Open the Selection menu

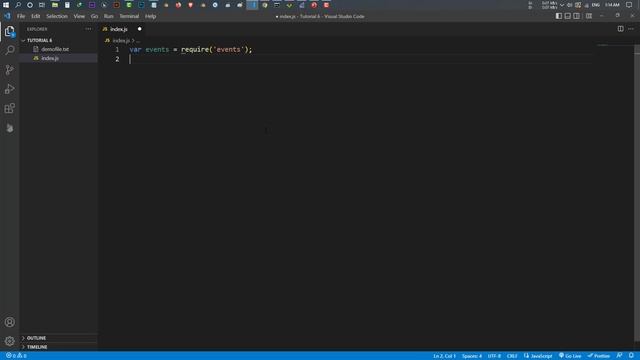[x=57, y=16]
